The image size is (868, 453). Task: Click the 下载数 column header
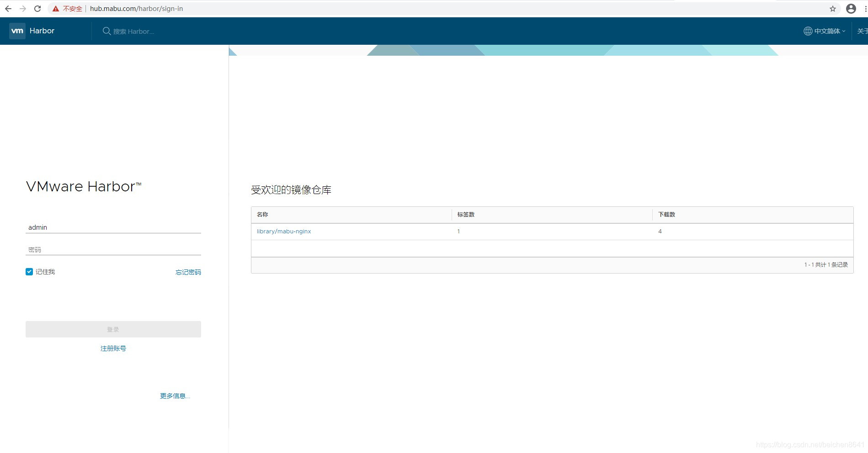point(666,215)
